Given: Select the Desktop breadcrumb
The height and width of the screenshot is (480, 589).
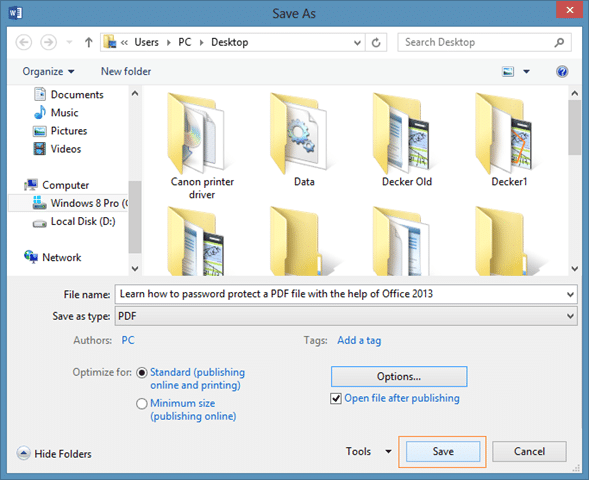Looking at the screenshot, I should (230, 42).
